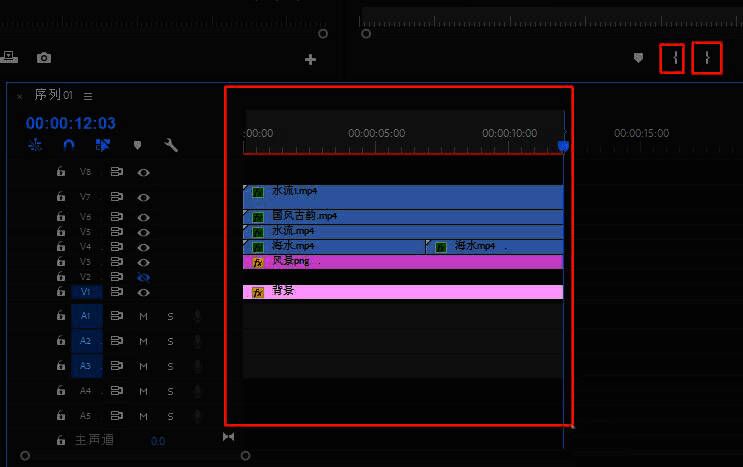The image size is (743, 467).
Task: Show hidden track V2 via eye icon
Action: pos(144,277)
